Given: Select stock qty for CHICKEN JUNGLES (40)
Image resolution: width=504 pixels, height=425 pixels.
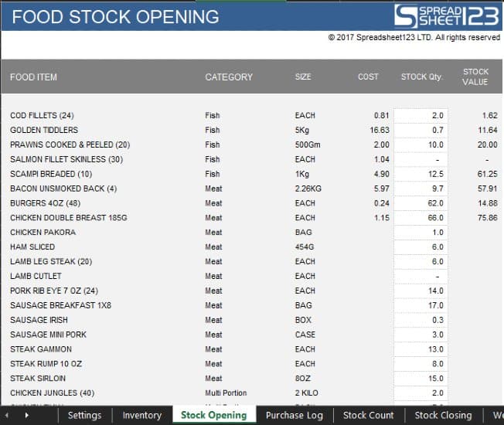Looking at the screenshot, I should pos(421,393).
